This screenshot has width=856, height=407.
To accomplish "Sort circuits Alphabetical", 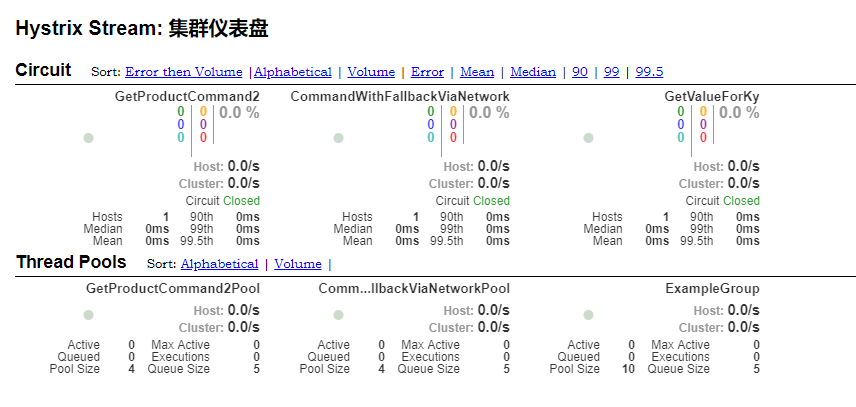I will (x=293, y=72).
